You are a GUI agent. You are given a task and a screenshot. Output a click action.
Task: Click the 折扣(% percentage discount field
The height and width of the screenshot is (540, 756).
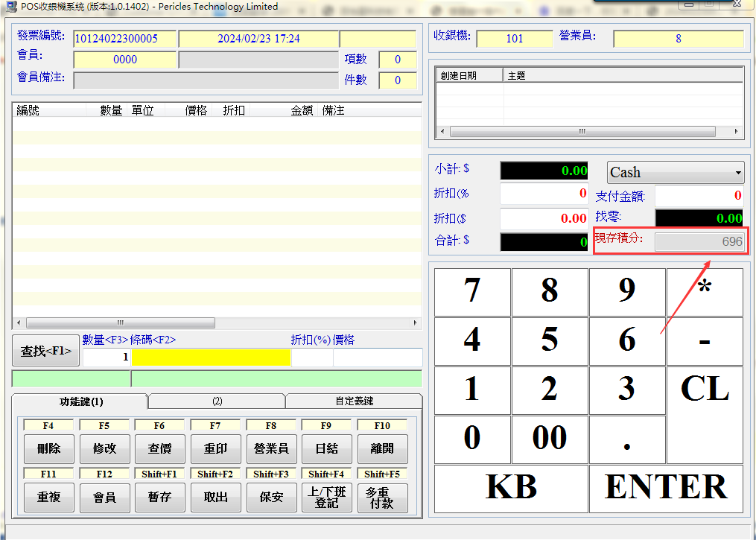(x=544, y=194)
